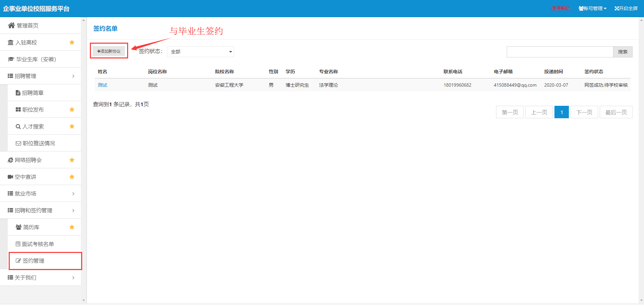The image size is (644, 305).
Task: Open the 账号管理 dropdown menu
Action: pyautogui.click(x=593, y=8)
